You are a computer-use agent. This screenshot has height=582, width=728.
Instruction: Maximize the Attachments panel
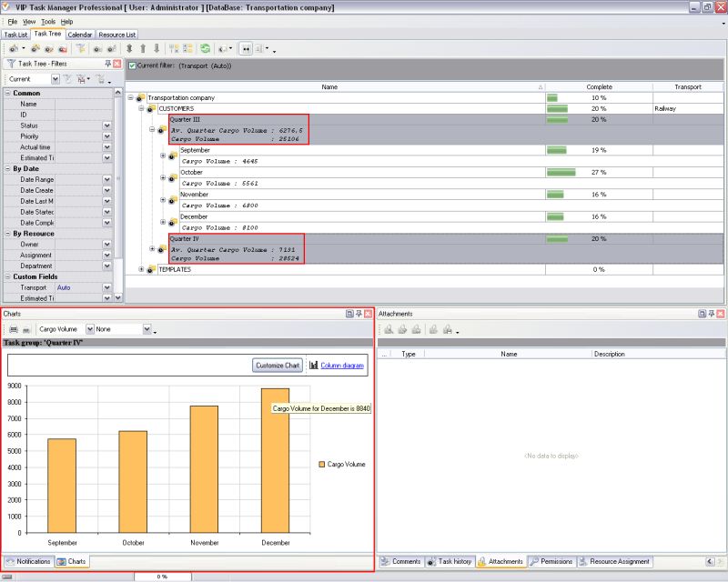click(x=702, y=314)
